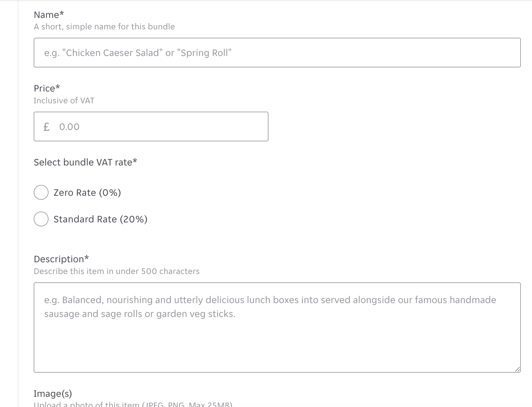The height and width of the screenshot is (407, 532).
Task: Click the 0.00 price placeholder
Action: point(70,126)
